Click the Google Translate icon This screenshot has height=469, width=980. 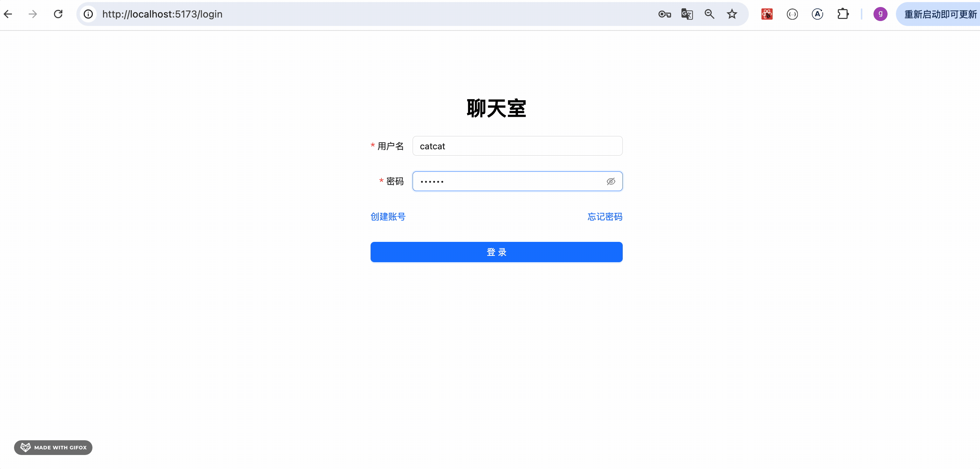[687, 14]
